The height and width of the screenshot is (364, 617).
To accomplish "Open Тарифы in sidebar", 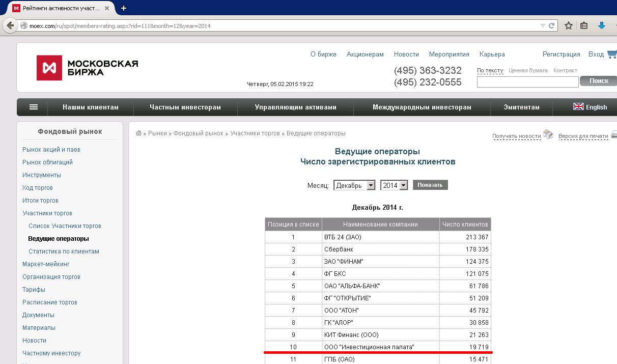I will pos(34,289).
